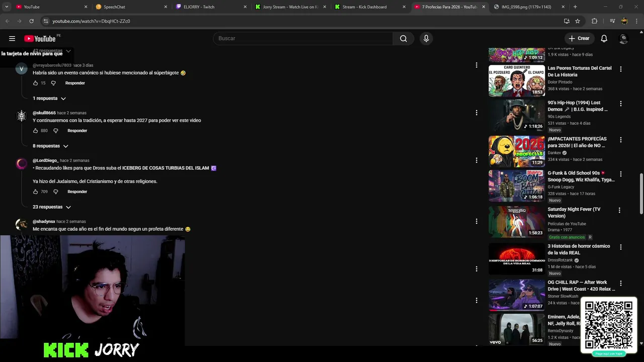Click the Crear button
Viewport: 644px width, 362px height.
[x=579, y=39]
